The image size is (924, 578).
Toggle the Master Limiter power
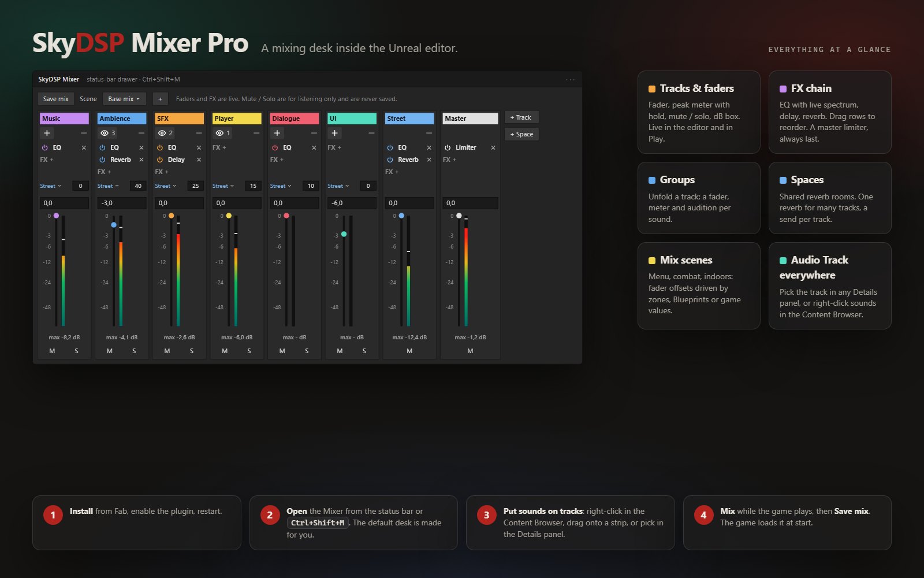pos(448,148)
